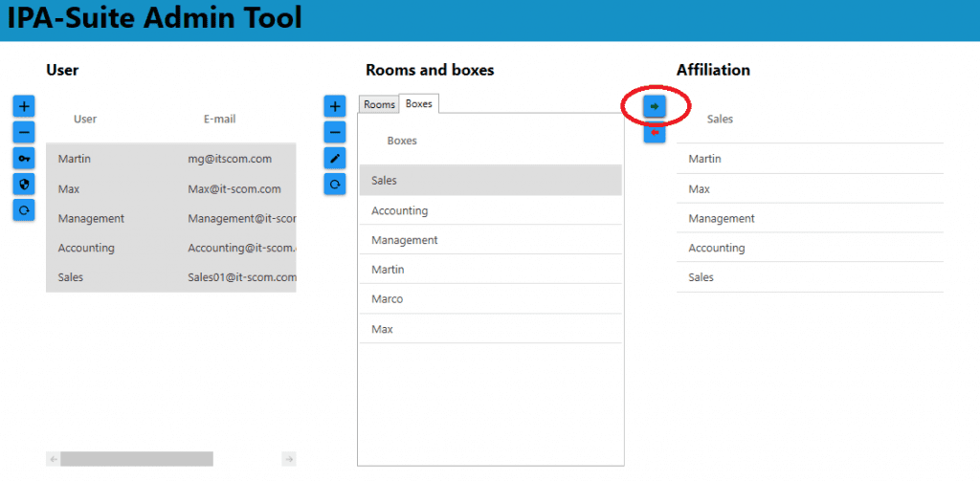Image resolution: width=980 pixels, height=481 pixels.
Task: Click Management in the Affiliation list
Action: 722,219
